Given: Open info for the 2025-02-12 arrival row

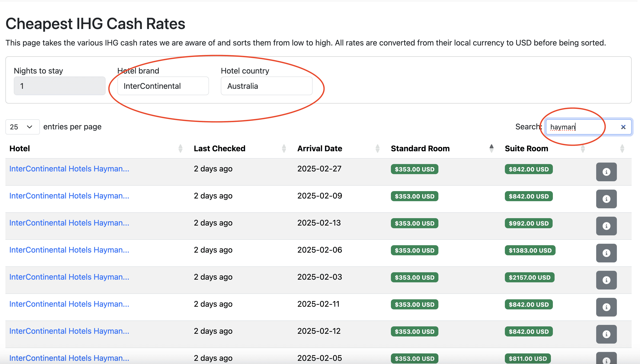Looking at the screenshot, I should click(x=606, y=334).
